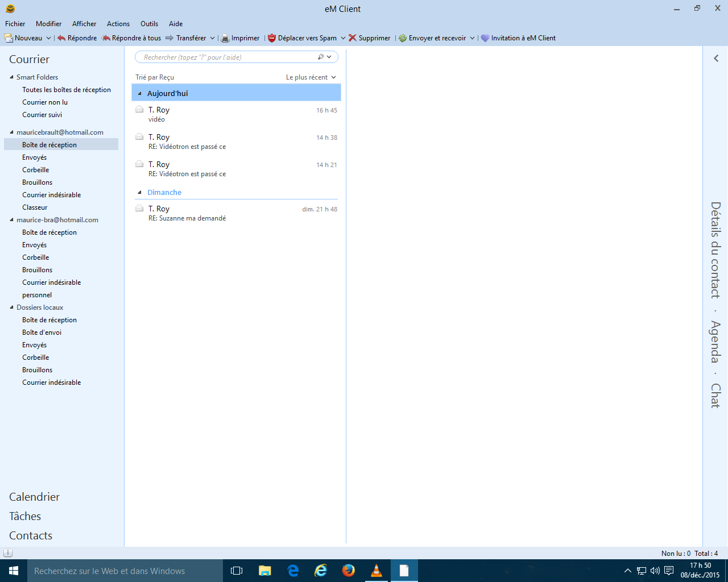Open the Outils menu
Screen dimensions: 728x582
pos(150,24)
